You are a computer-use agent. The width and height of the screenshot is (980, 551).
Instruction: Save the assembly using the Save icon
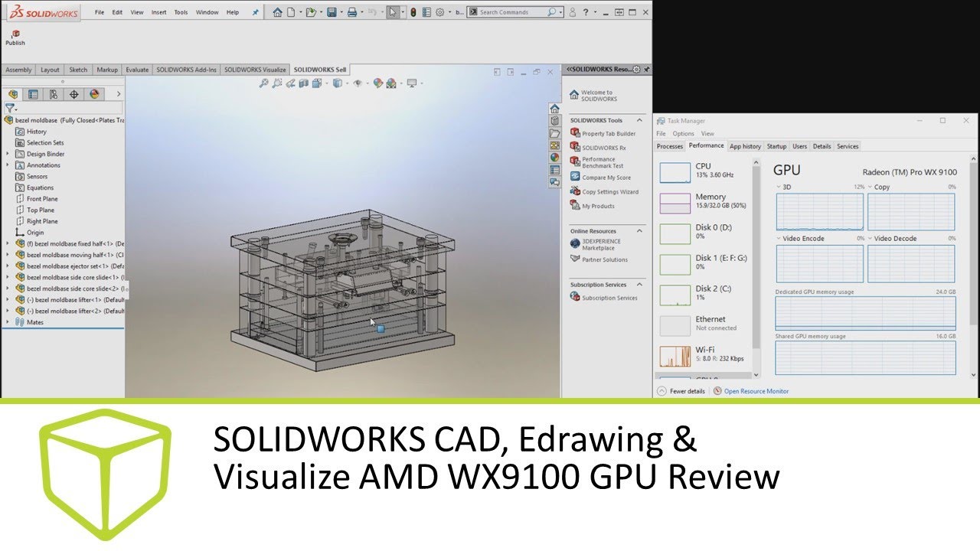point(332,12)
